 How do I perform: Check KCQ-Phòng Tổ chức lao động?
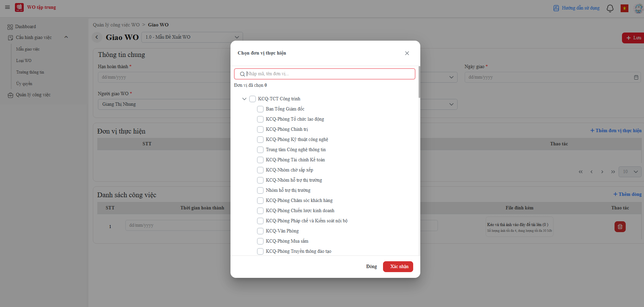click(260, 119)
